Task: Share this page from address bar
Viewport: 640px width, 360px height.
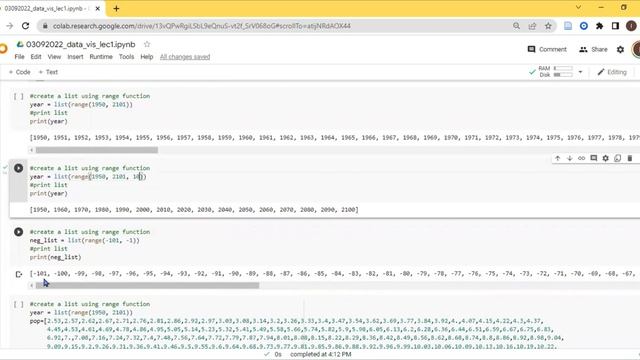Action: [532, 26]
